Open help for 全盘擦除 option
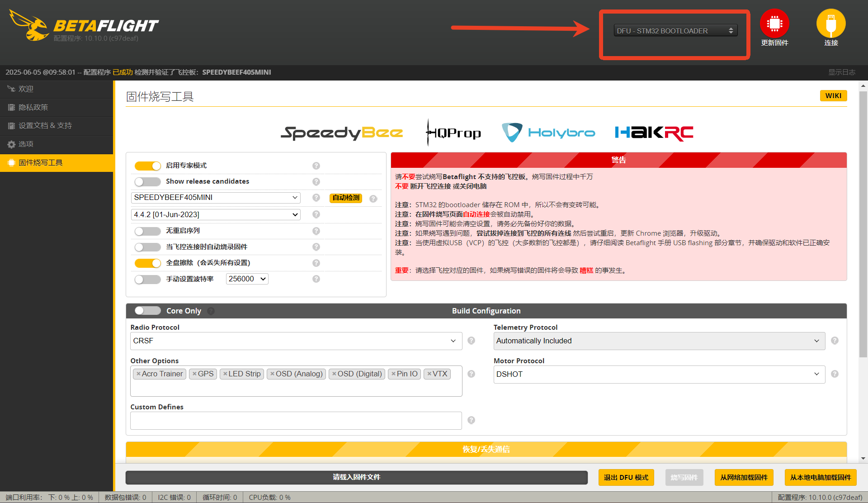 point(316,263)
